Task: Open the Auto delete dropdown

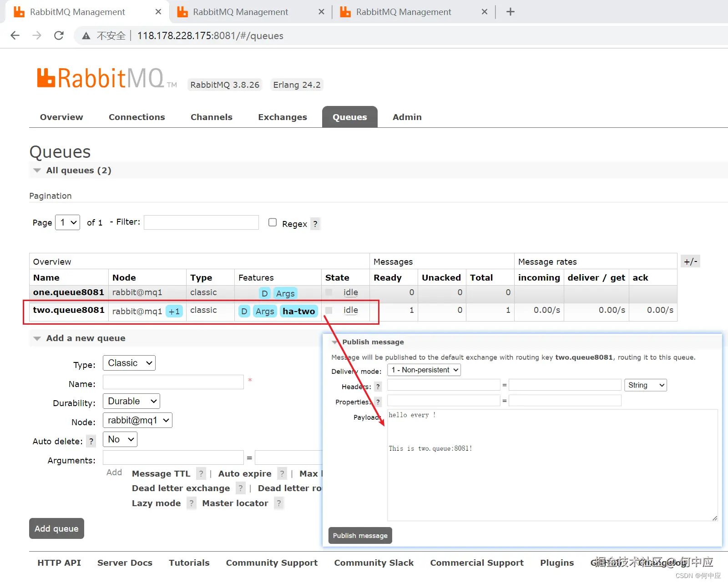Action: (120, 439)
